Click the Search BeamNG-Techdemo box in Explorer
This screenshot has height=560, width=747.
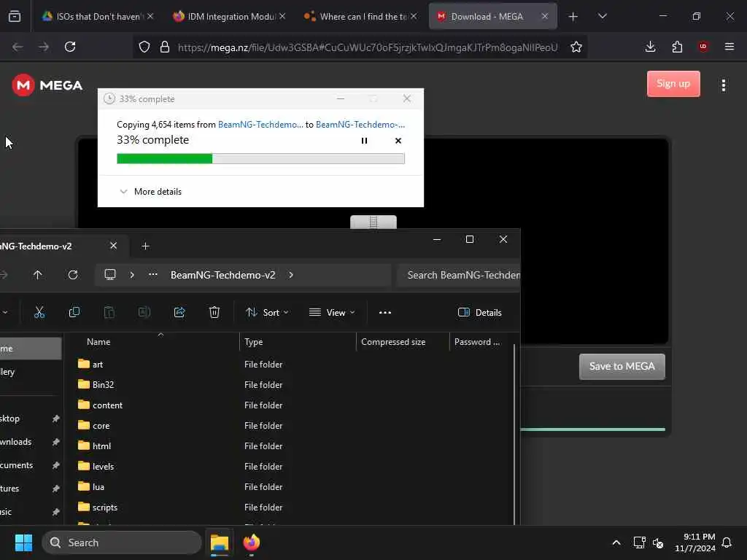pyautogui.click(x=460, y=275)
